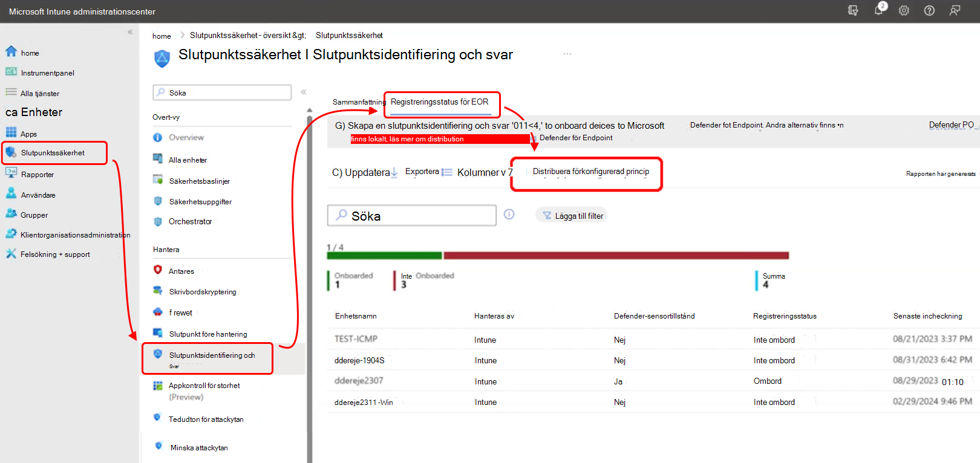Select the Registreringsstatus för EOR tab
The width and height of the screenshot is (980, 463).
pos(440,102)
